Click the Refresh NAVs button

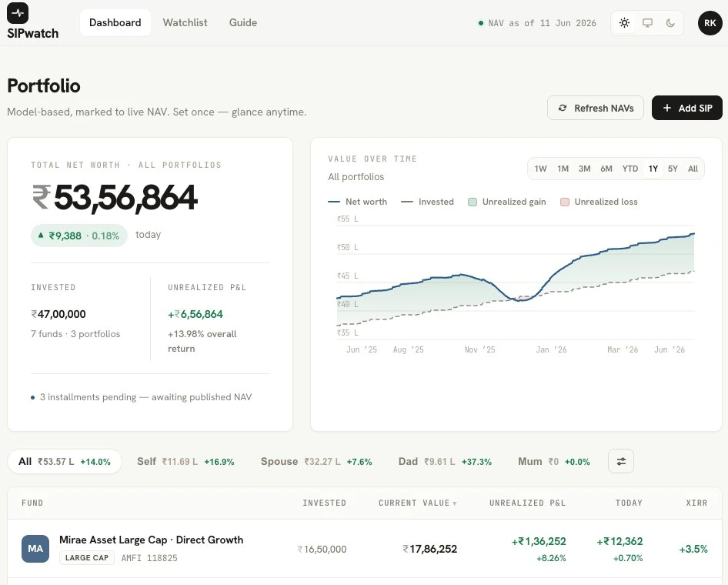click(595, 108)
